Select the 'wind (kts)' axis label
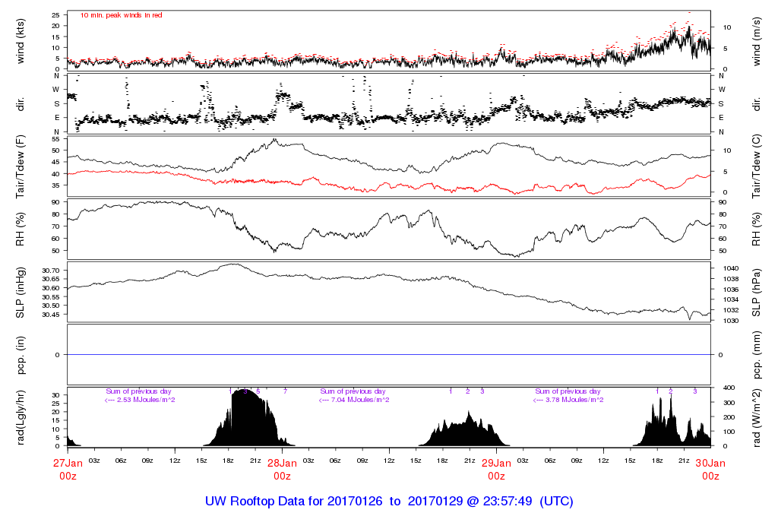The width and height of the screenshot is (778, 532). click(21, 41)
